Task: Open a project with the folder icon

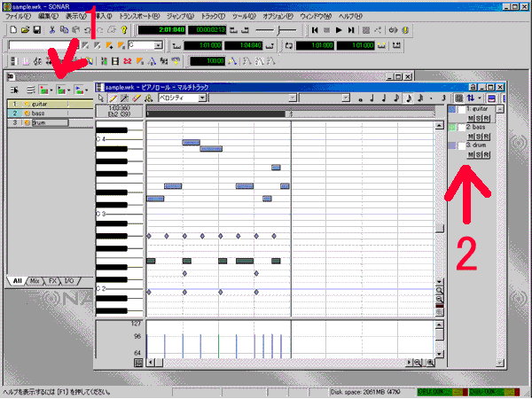Action: 25,30
